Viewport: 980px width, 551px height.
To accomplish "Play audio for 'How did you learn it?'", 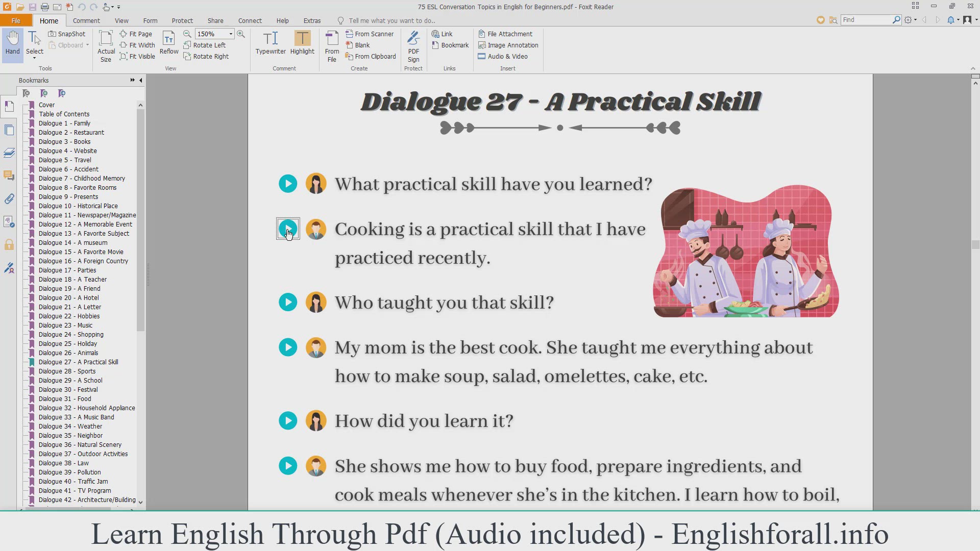I will [288, 420].
